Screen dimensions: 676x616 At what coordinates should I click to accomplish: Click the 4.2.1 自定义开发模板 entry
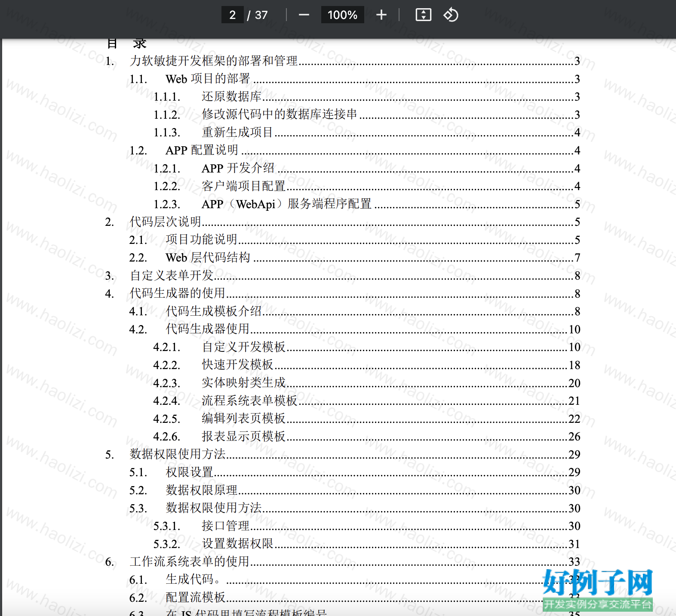(367, 347)
